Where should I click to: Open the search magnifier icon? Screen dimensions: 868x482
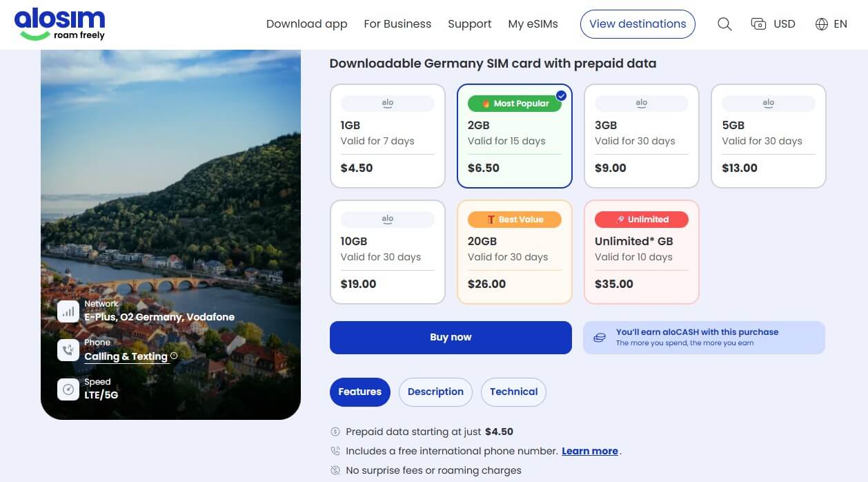point(724,24)
